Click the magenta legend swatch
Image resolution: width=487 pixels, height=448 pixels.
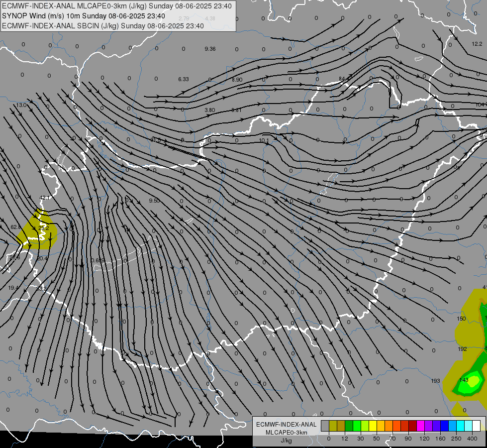tap(420, 426)
